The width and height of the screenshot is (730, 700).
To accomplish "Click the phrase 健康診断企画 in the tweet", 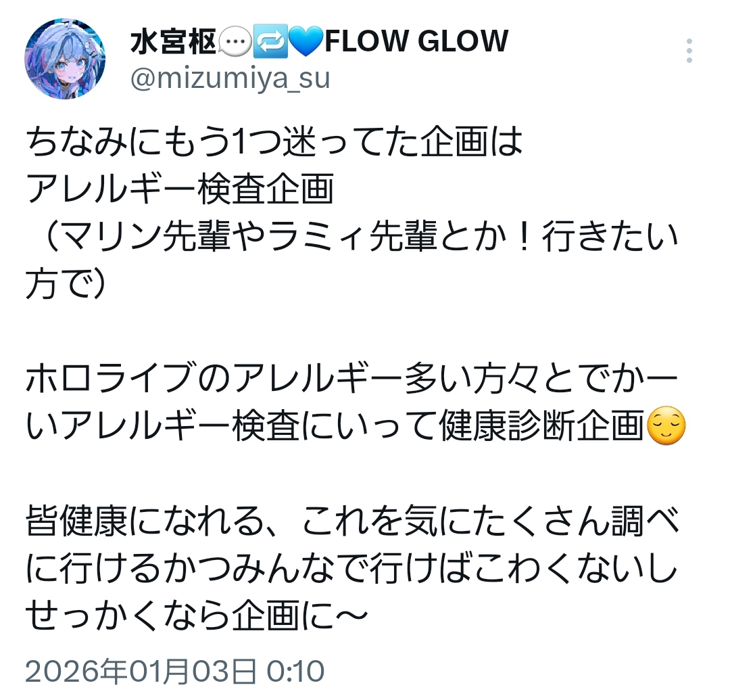I will (542, 425).
